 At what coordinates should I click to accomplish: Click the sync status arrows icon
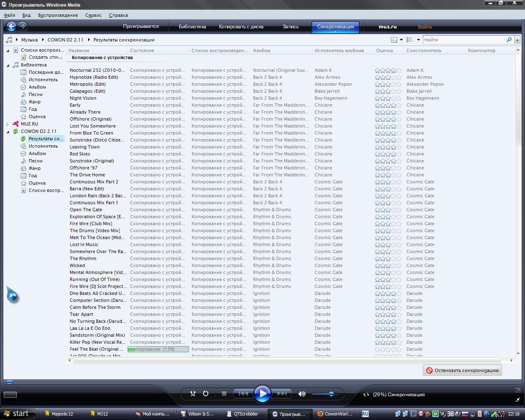coord(366,395)
